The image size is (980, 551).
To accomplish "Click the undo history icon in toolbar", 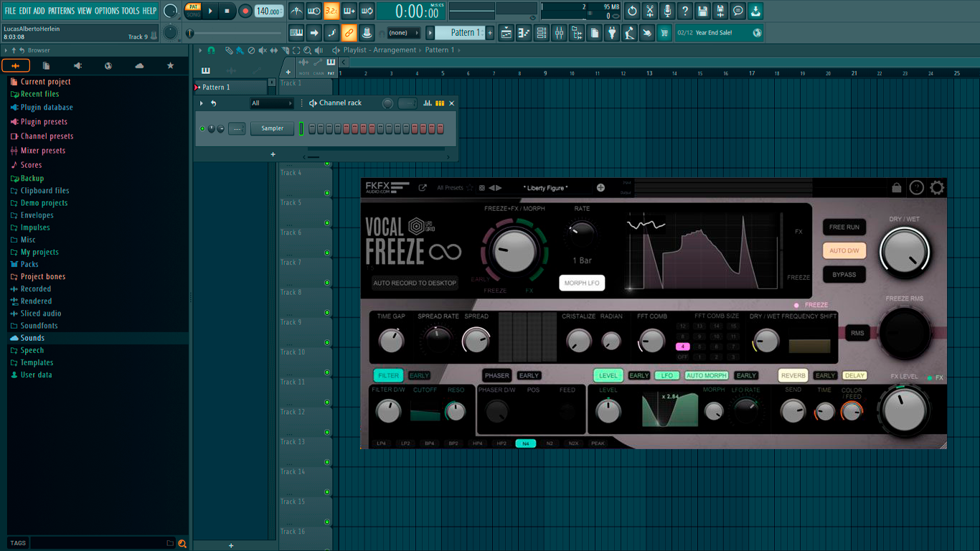I will 632,11.
